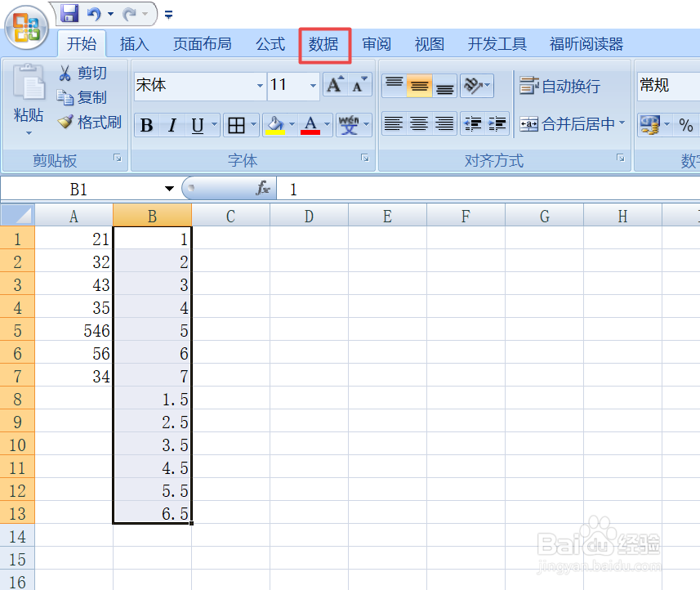
Task: Toggle underline formatting
Action: point(198,125)
